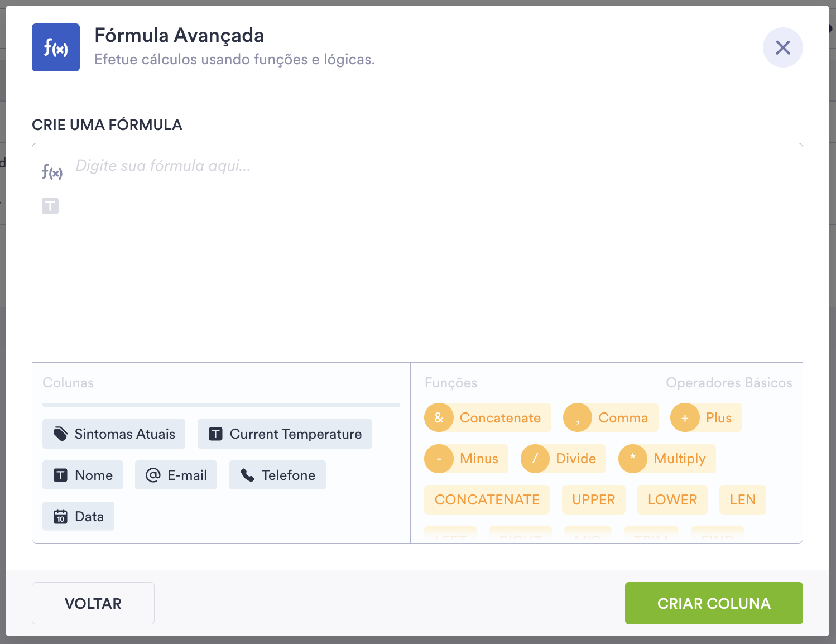
Task: Insert the Current Temperature column
Action: point(285,434)
